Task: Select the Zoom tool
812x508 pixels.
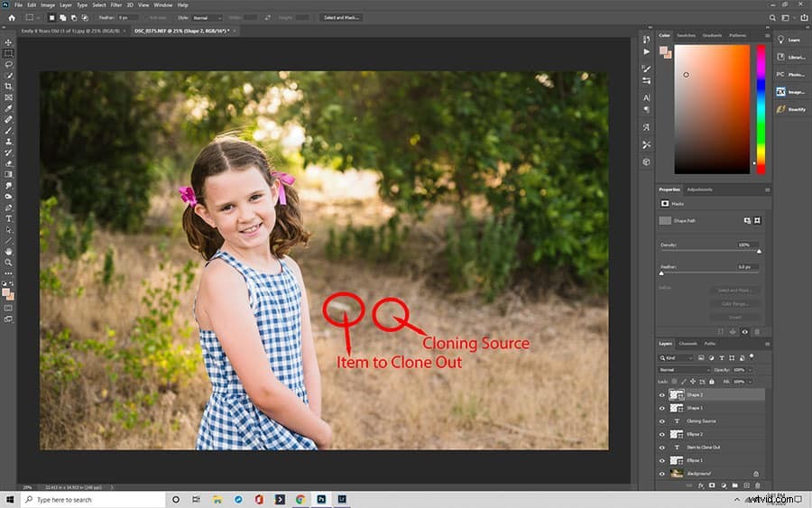Action: click(x=8, y=263)
